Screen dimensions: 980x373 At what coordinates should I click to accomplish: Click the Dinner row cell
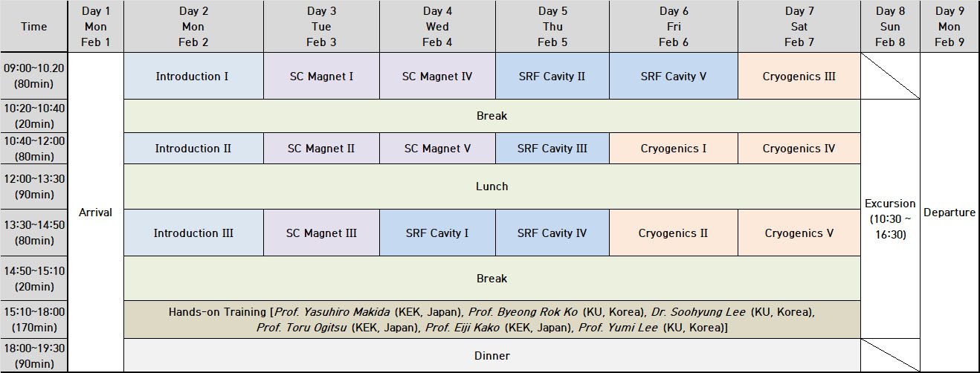491,356
